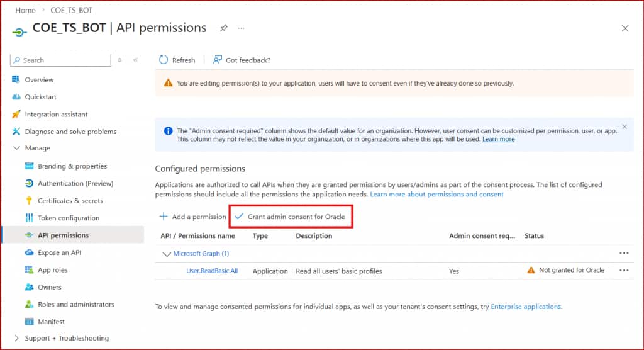Viewport: 644px width, 350px height.
Task: Open the ellipsis menu next to page title
Action: [241, 28]
